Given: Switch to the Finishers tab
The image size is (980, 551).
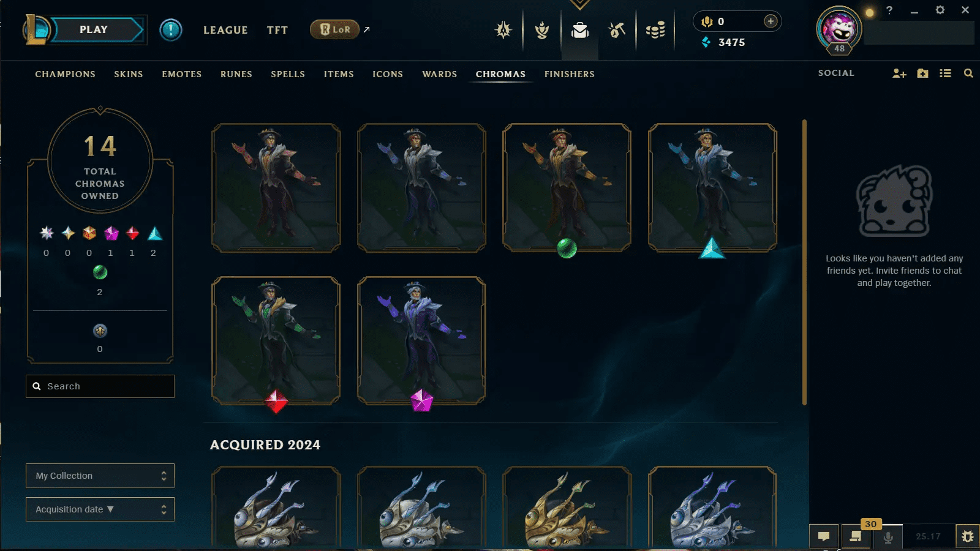Looking at the screenshot, I should pyautogui.click(x=570, y=74).
